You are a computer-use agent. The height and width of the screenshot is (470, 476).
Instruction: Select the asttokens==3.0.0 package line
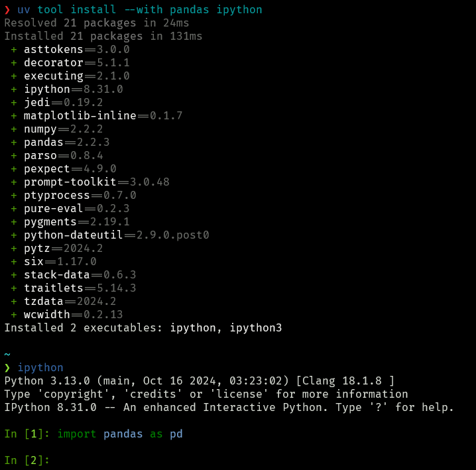pyautogui.click(x=70, y=50)
